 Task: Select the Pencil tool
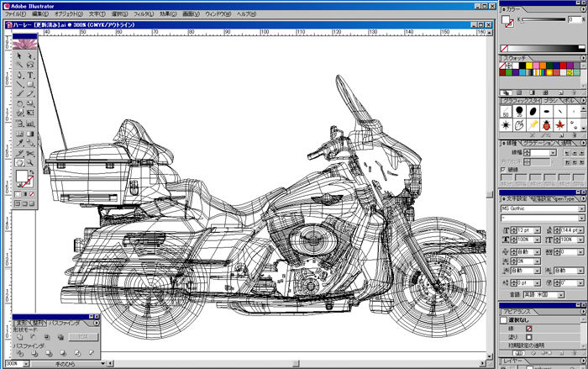click(x=30, y=94)
